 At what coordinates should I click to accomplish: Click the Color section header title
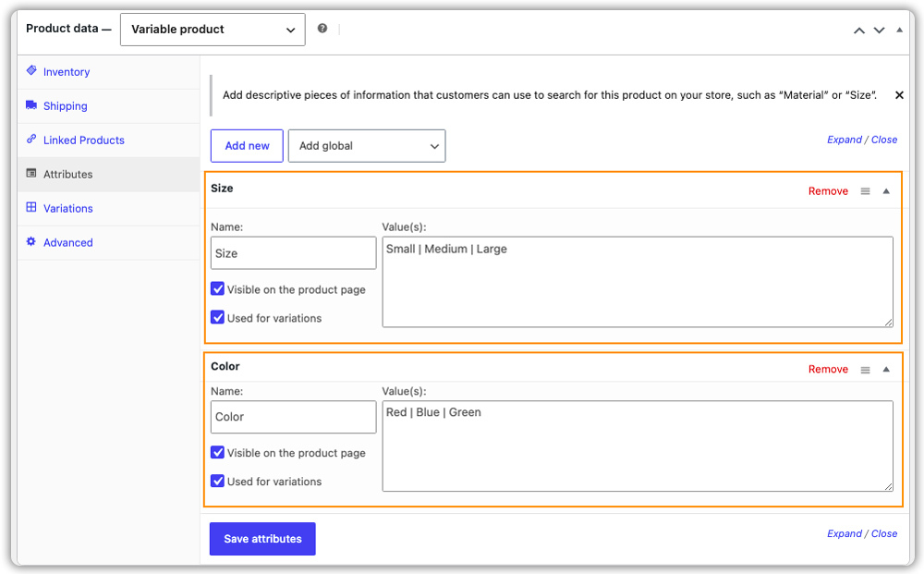point(225,366)
